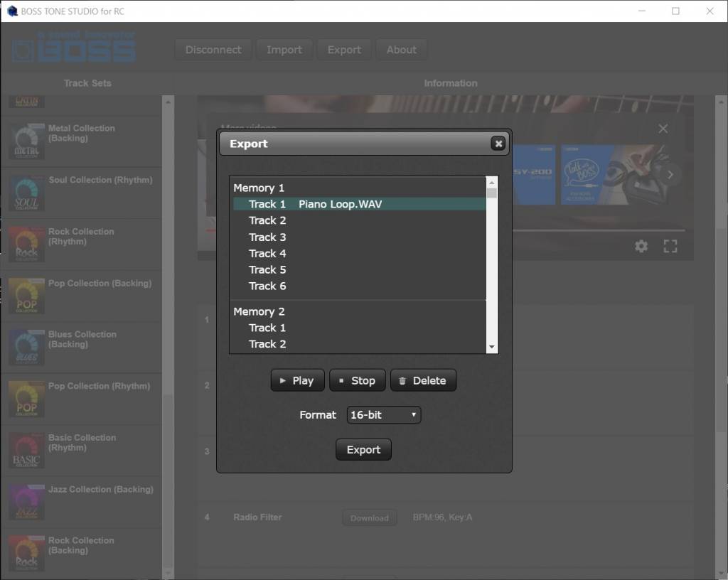Image resolution: width=728 pixels, height=580 pixels.
Task: Click the Track Sets scroll-up arrow
Action: click(168, 102)
